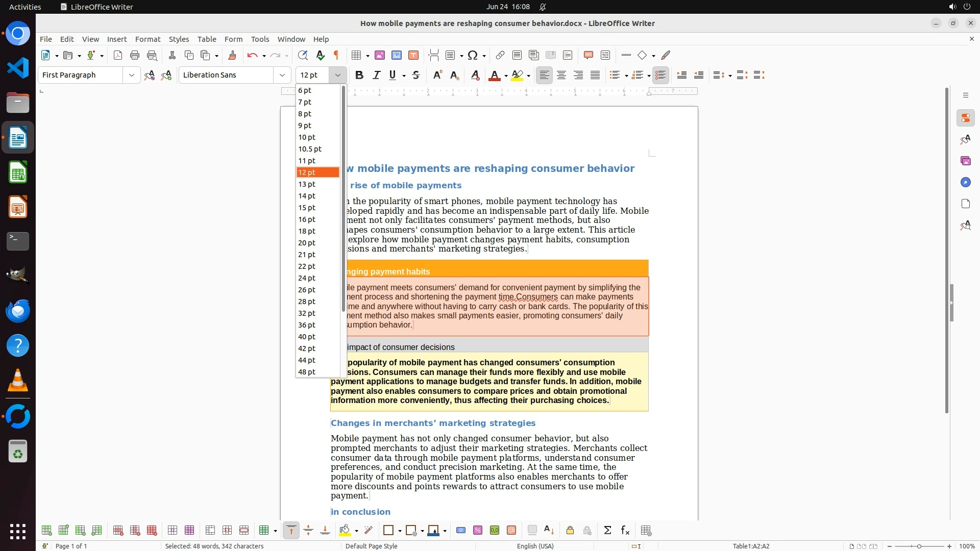
Task: Open the Format menu
Action: pos(148,39)
